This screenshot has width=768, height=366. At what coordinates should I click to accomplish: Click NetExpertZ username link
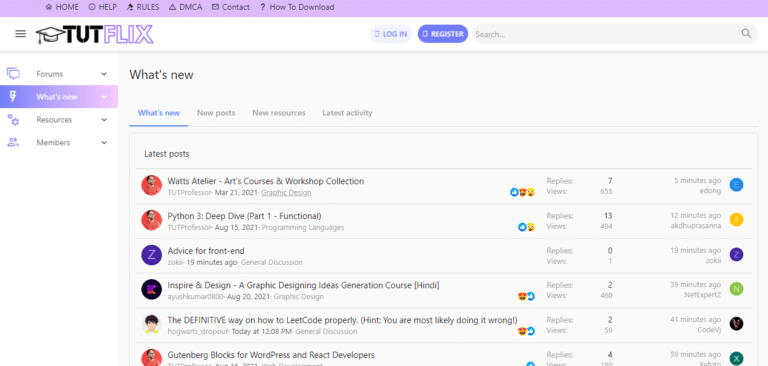pos(702,295)
